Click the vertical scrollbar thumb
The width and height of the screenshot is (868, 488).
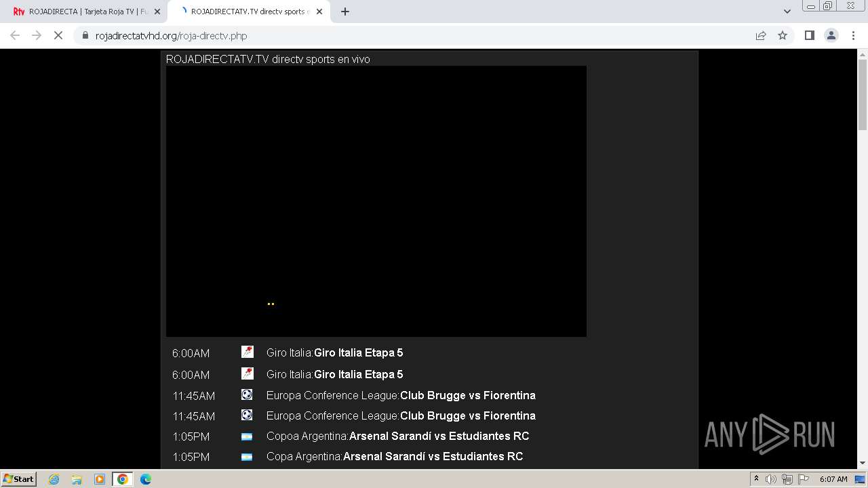click(863, 94)
